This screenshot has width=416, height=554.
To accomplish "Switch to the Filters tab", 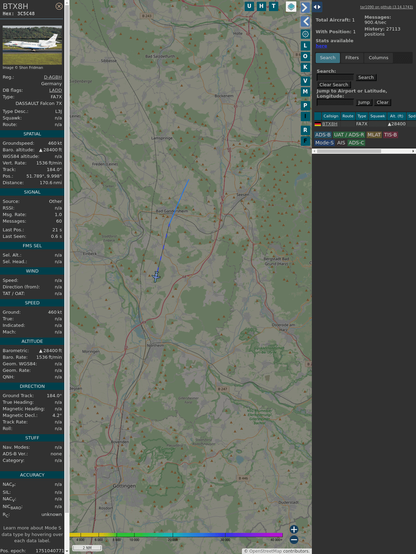I will click(352, 58).
